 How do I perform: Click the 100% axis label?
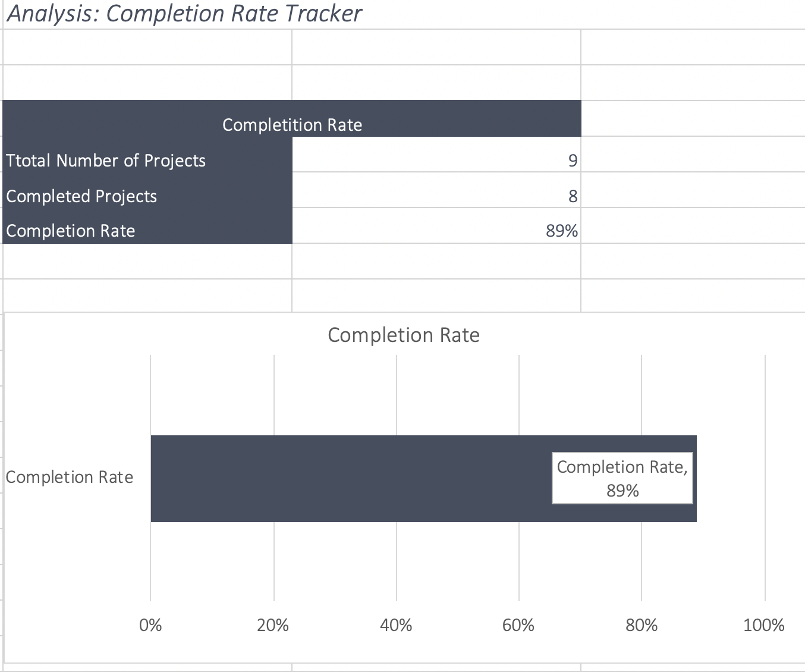pos(764,625)
